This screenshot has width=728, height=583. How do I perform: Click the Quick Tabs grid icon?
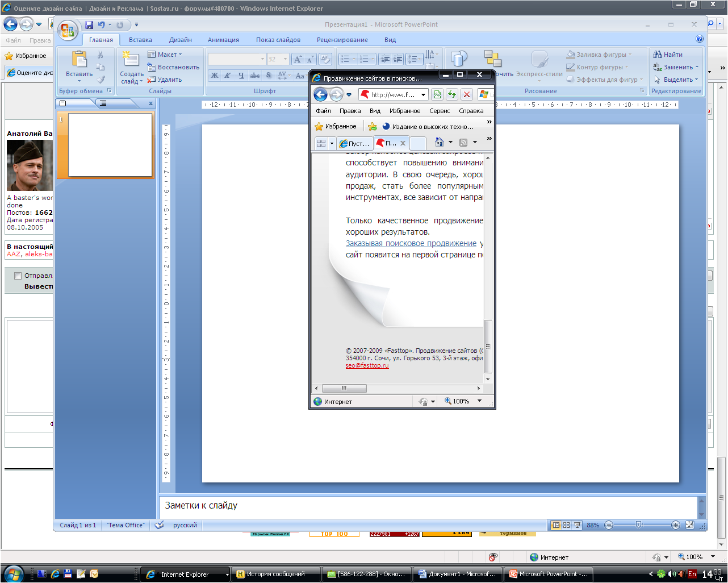point(321,143)
